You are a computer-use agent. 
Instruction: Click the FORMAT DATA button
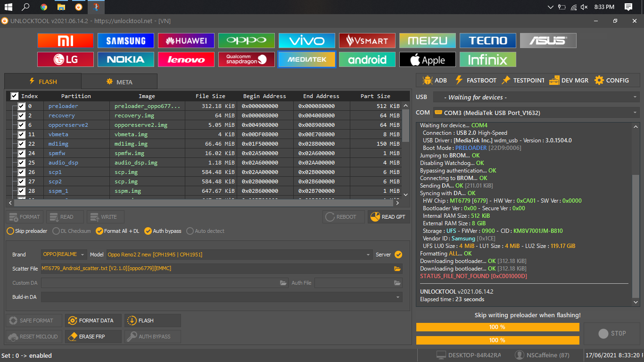coord(93,321)
